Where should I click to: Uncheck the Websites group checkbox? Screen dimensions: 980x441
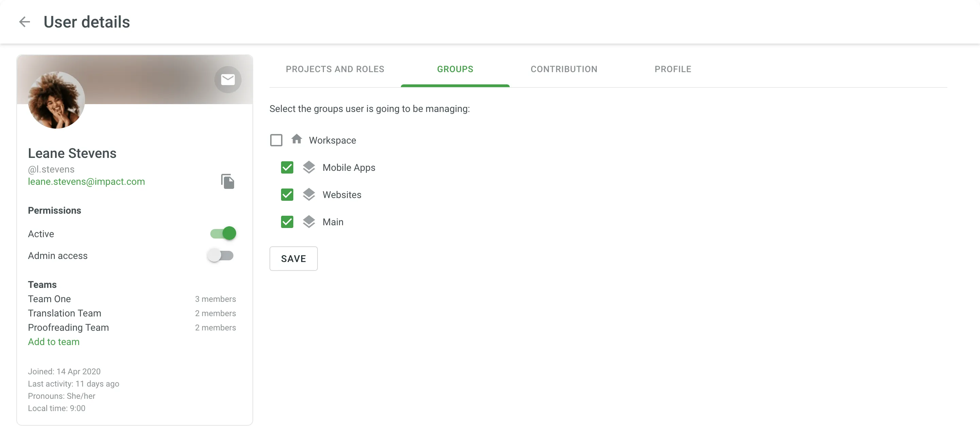(x=286, y=194)
